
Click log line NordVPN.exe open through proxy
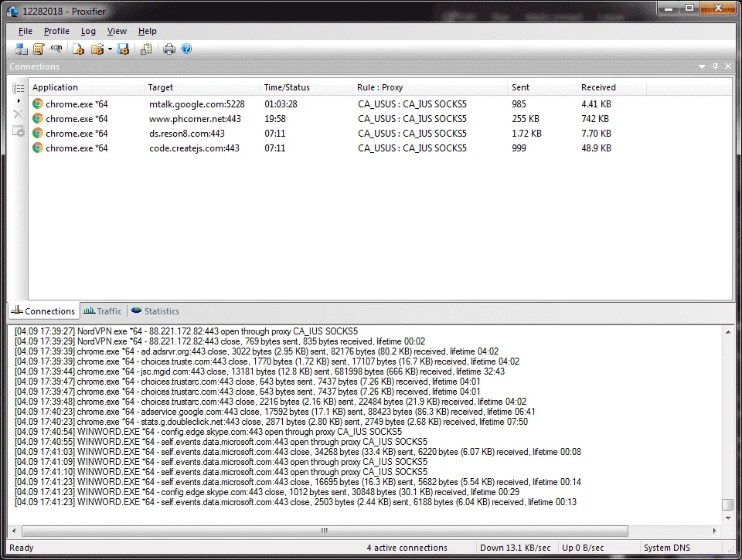[x=186, y=331]
